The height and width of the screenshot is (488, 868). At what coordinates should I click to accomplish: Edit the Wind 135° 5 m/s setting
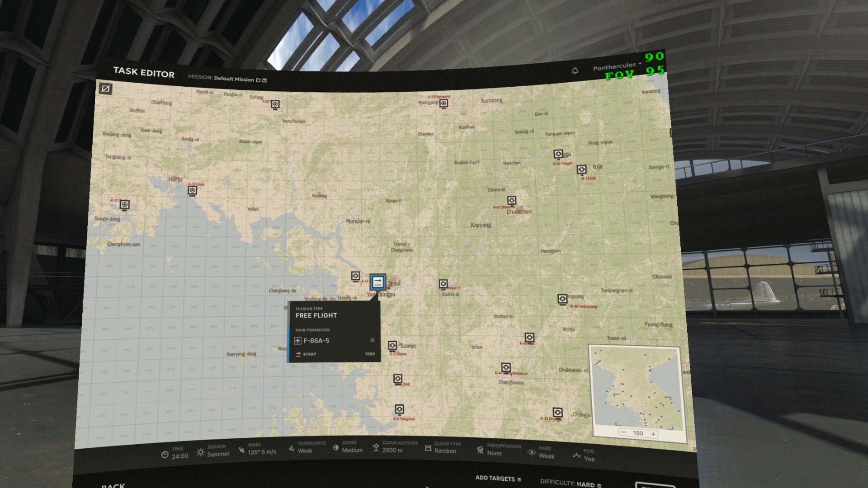tap(257, 449)
